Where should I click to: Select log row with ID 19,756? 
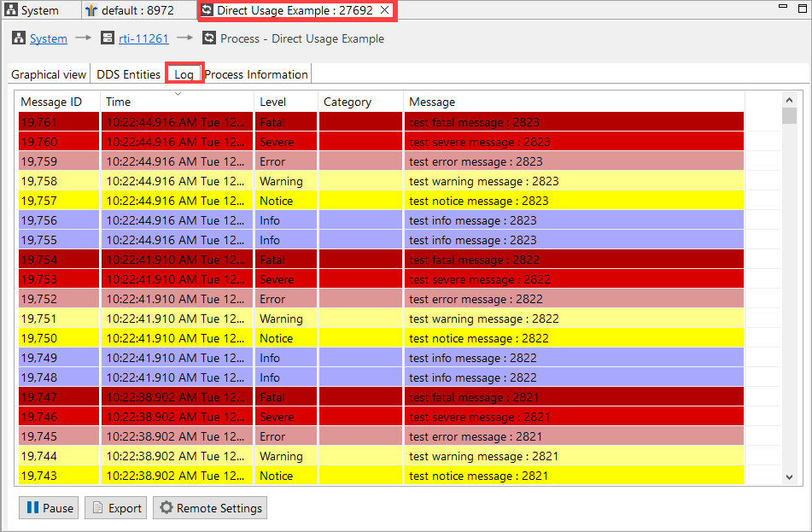tap(381, 220)
